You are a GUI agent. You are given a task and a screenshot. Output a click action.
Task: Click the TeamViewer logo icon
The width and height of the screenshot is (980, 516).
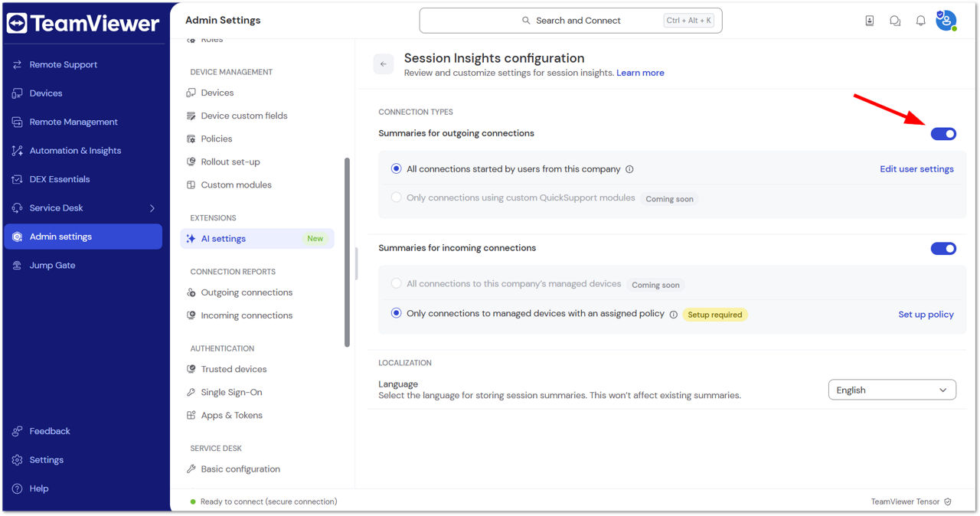point(17,23)
